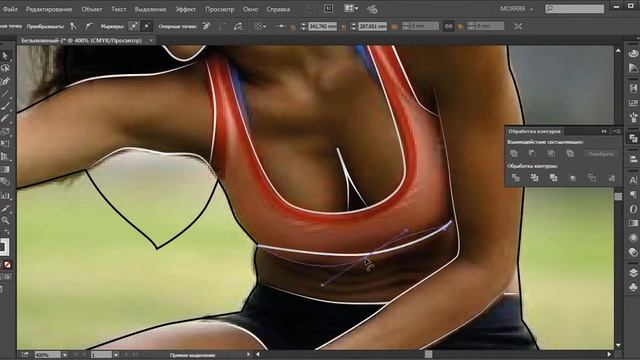Collapse the Обработка контуров panel with double arrows
The image size is (640, 360).
coord(604,131)
